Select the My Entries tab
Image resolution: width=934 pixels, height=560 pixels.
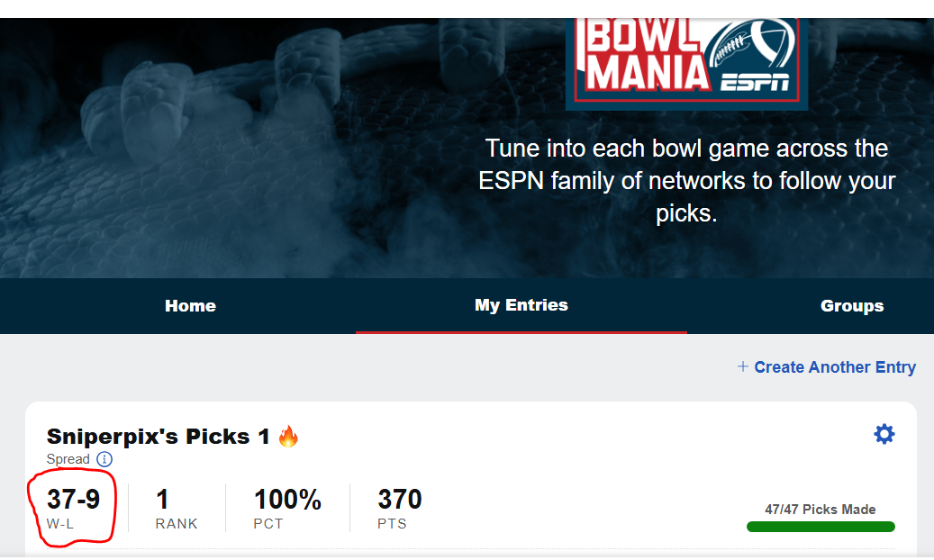(x=521, y=305)
